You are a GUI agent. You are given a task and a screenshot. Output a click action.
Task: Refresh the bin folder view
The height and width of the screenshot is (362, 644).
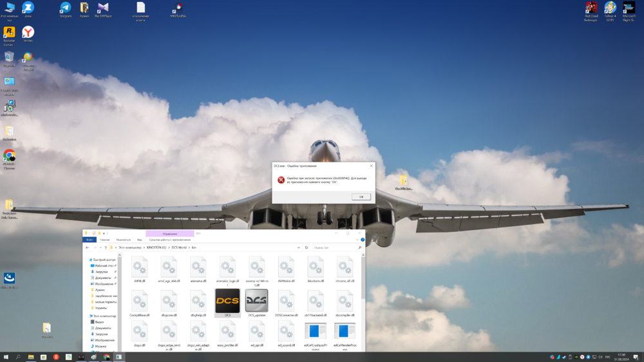click(307, 247)
